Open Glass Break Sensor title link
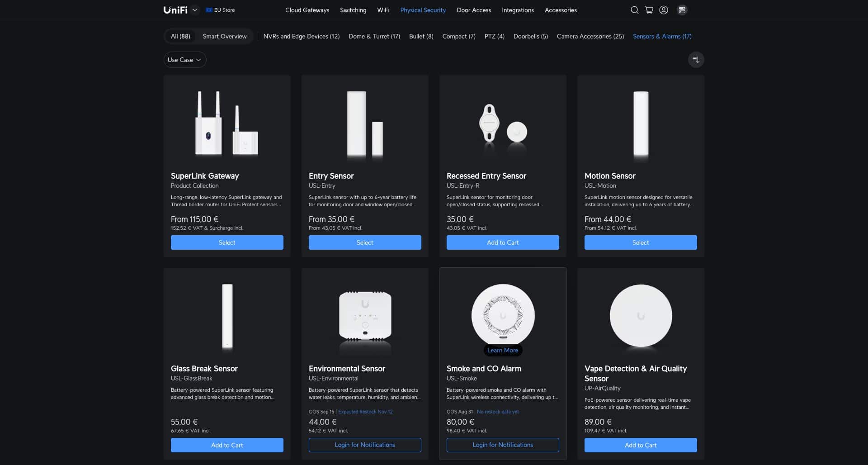 click(204, 369)
